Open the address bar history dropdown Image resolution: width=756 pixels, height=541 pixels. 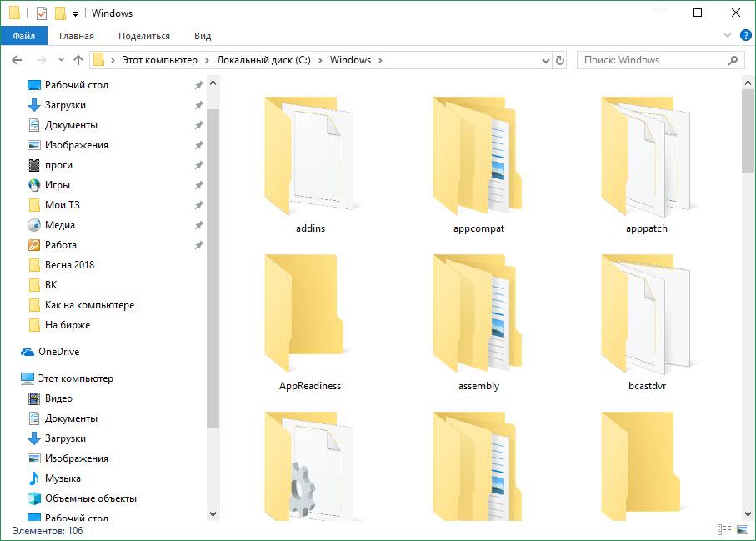pyautogui.click(x=545, y=60)
